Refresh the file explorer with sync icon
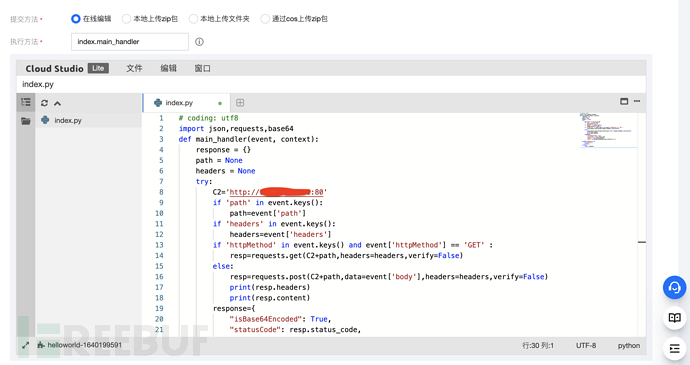690x365 pixels. click(44, 103)
